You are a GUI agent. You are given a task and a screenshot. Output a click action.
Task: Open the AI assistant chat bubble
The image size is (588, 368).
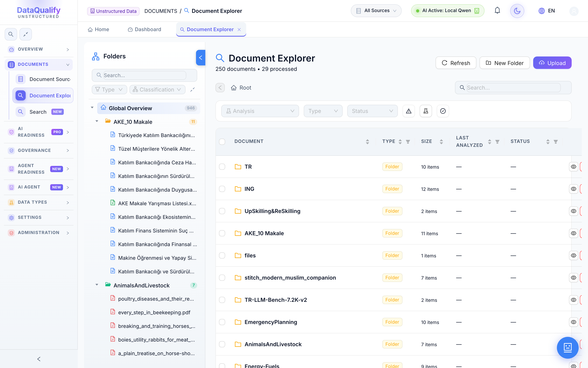[568, 348]
